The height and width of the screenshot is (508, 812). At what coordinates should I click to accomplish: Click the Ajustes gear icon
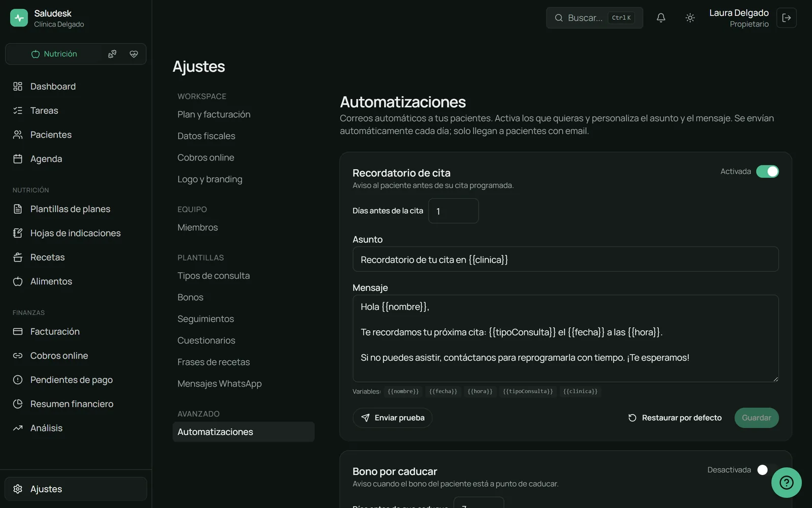pyautogui.click(x=18, y=489)
